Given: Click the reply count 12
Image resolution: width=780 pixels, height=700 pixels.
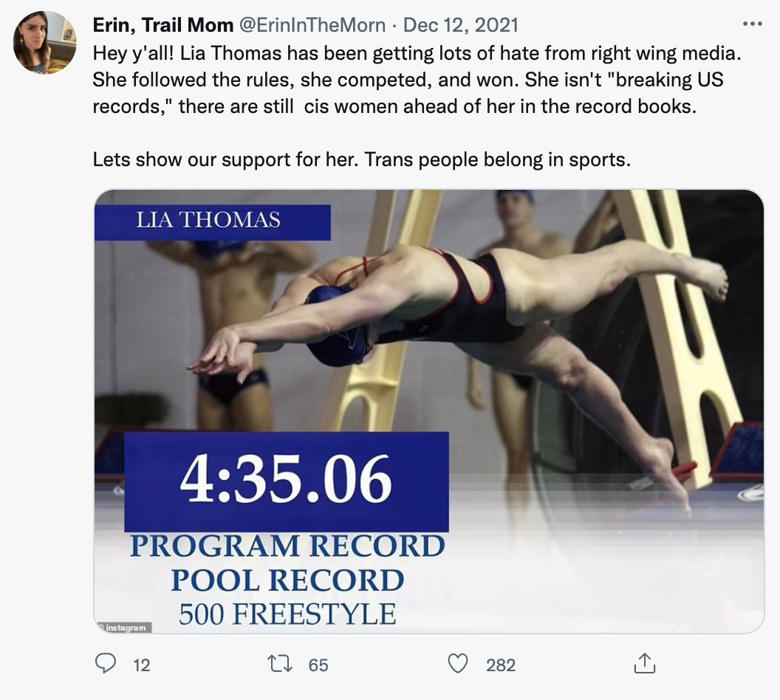Looking at the screenshot, I should (x=141, y=665).
